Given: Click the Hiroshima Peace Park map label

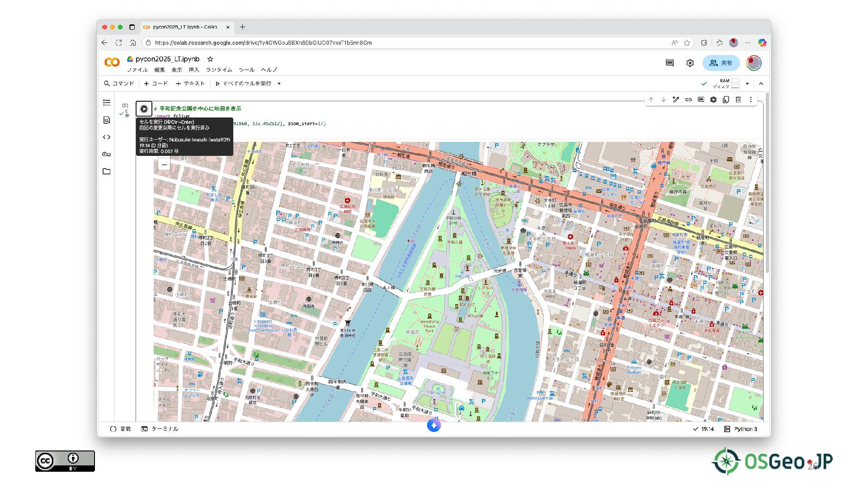Looking at the screenshot, I should [x=429, y=326].
